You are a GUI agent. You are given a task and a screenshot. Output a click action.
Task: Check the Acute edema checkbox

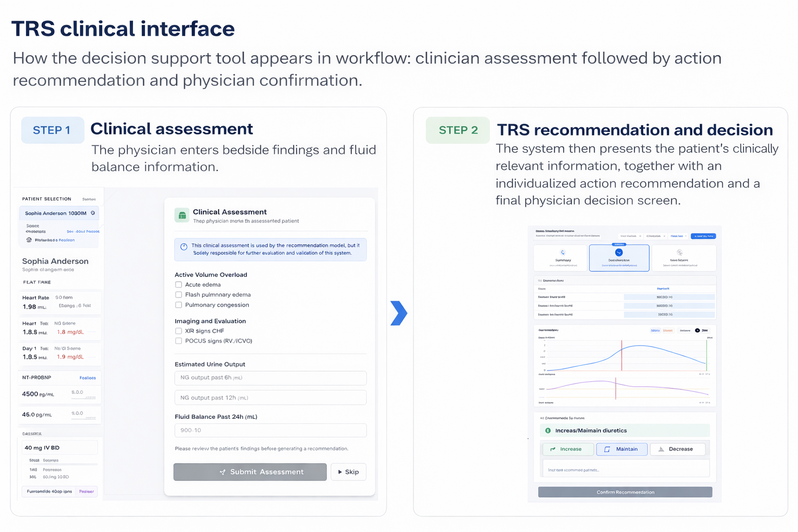(x=179, y=285)
